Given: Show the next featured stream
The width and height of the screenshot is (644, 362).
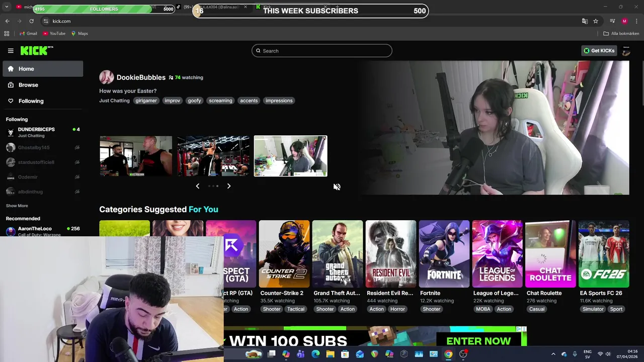Looking at the screenshot, I should pos(228,186).
